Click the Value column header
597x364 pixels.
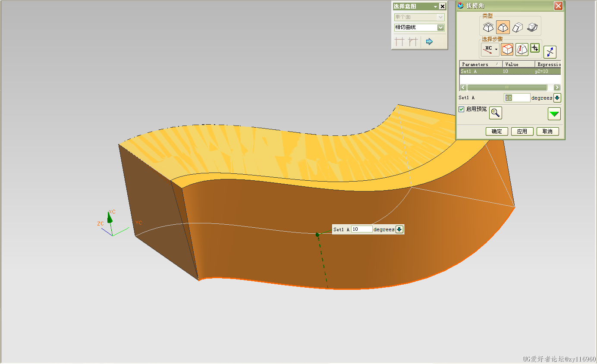pyautogui.click(x=519, y=64)
